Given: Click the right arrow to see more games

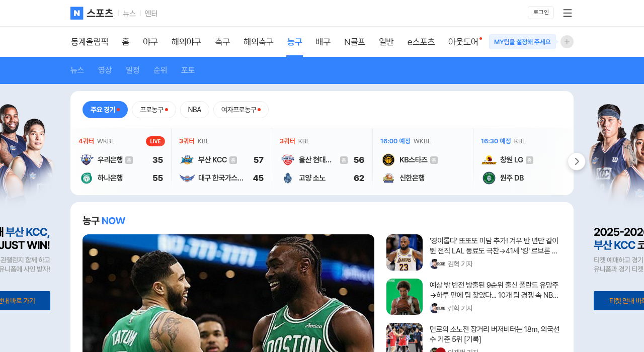Looking at the screenshot, I should [x=576, y=161].
